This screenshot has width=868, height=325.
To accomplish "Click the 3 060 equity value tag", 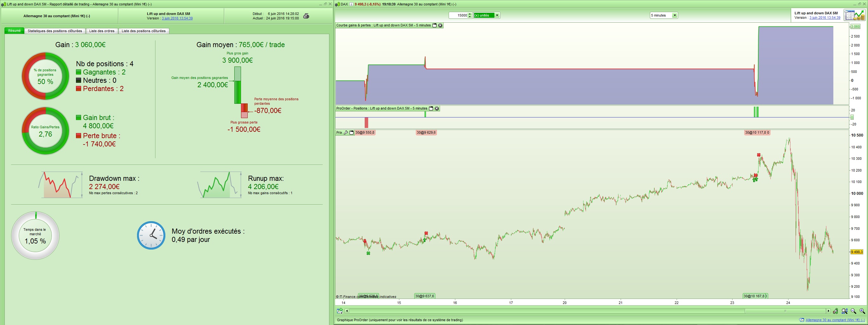I will point(855,26).
